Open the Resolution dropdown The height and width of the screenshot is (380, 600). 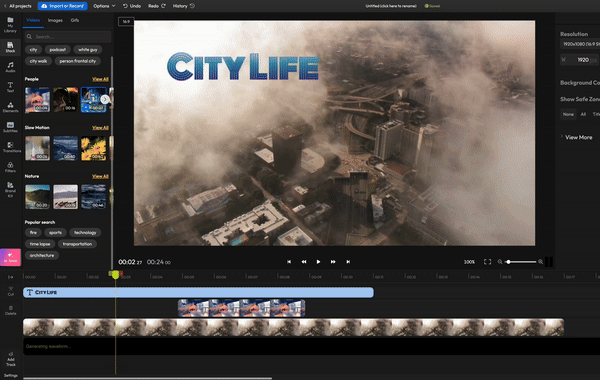click(x=580, y=44)
